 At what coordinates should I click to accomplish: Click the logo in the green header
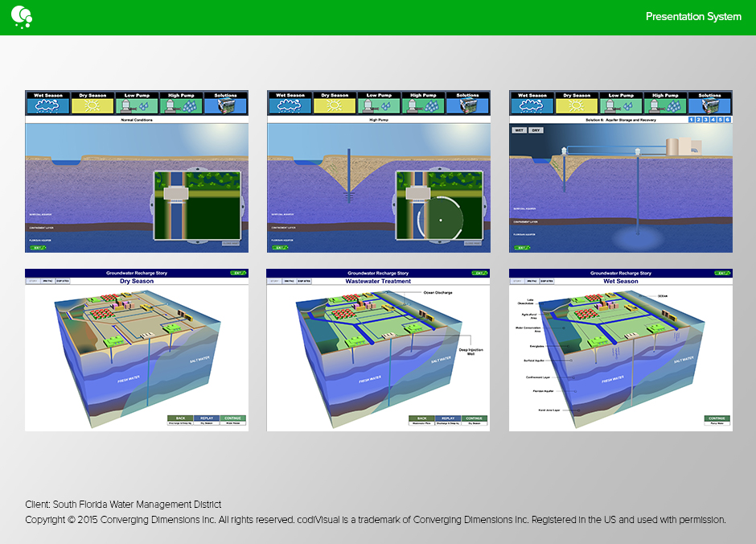point(21,15)
